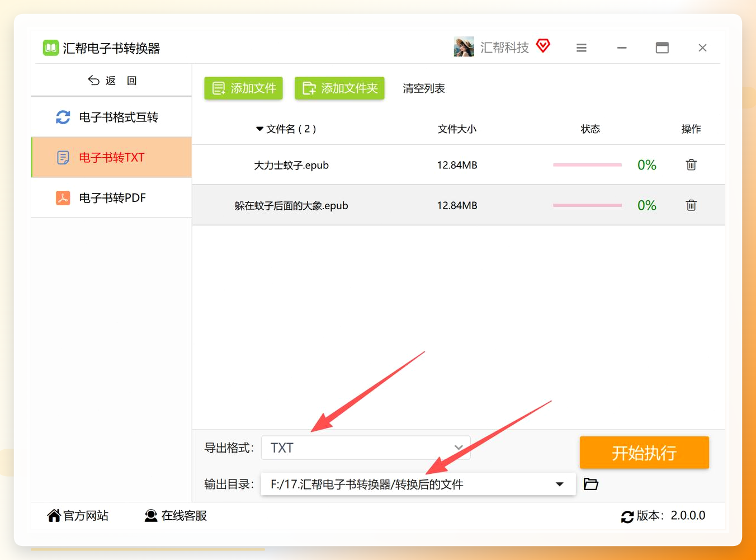Click 清空列表 to clear the list
Viewport: 756px width, 560px height.
coord(424,88)
